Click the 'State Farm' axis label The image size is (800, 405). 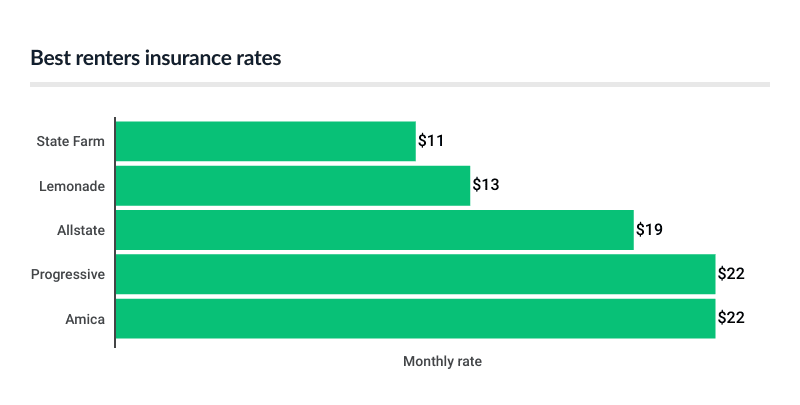[71, 141]
